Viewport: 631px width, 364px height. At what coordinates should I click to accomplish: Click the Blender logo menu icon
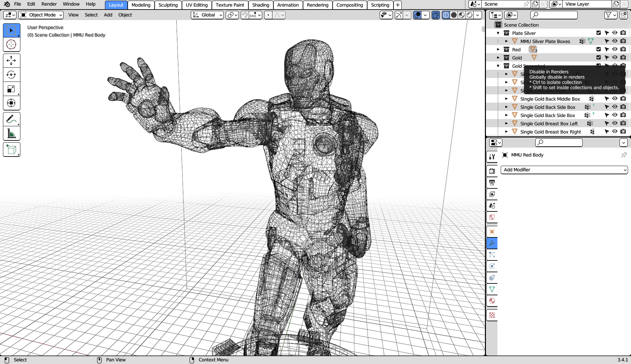click(x=7, y=4)
